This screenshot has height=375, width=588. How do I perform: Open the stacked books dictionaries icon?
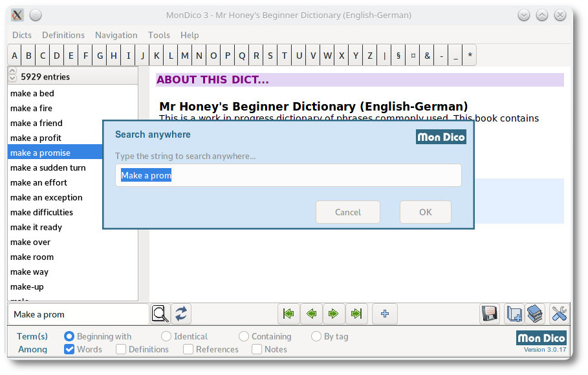535,314
